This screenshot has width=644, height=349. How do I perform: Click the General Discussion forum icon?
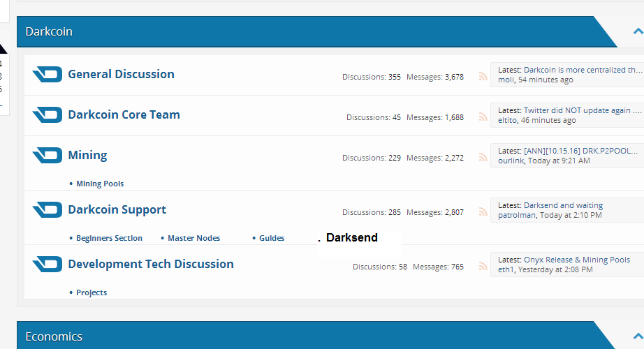(x=47, y=75)
